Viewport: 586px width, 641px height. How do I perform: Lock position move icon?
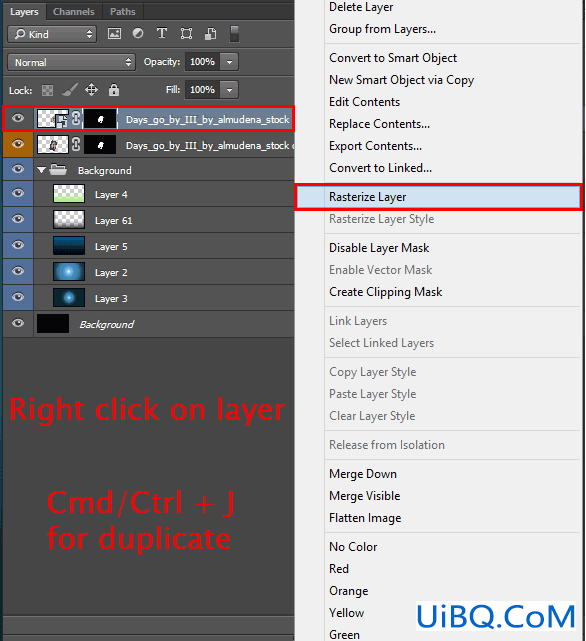pyautogui.click(x=92, y=90)
